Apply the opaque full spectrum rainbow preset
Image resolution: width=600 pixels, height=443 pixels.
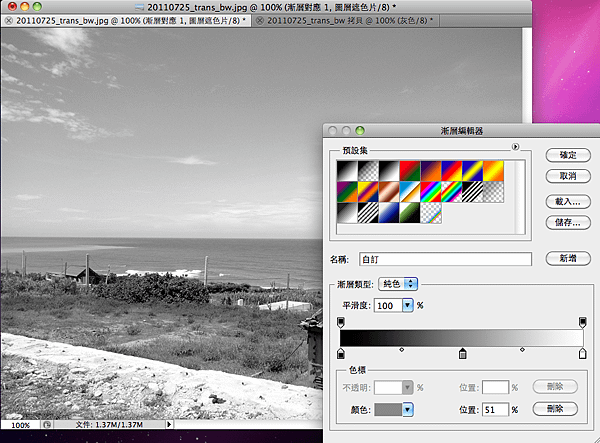pos(431,192)
